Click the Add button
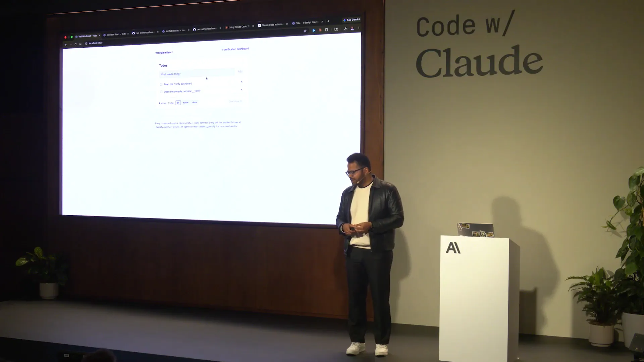The image size is (644, 362). [x=240, y=71]
